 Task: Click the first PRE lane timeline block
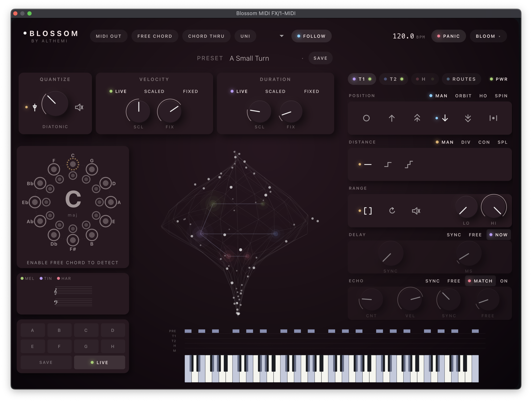[188, 331]
